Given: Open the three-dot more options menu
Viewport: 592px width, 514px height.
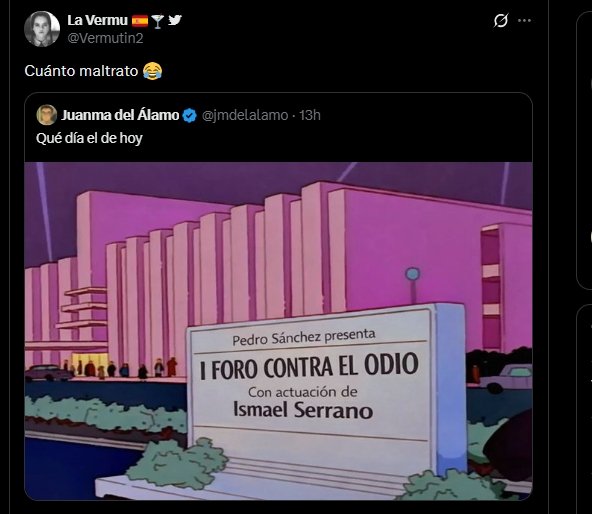Looking at the screenshot, I should 524,20.
